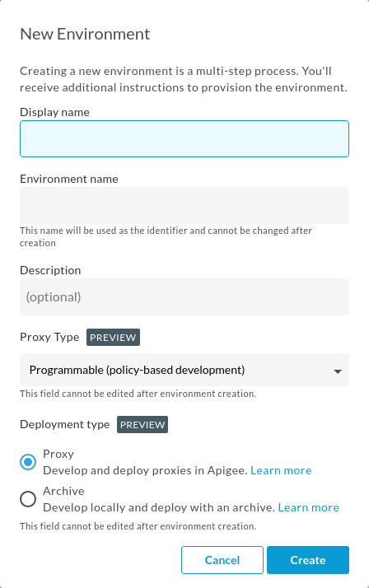Click the dropdown caret arrow for Proxy Type
Screen dimensions: 369x588
tap(338, 371)
